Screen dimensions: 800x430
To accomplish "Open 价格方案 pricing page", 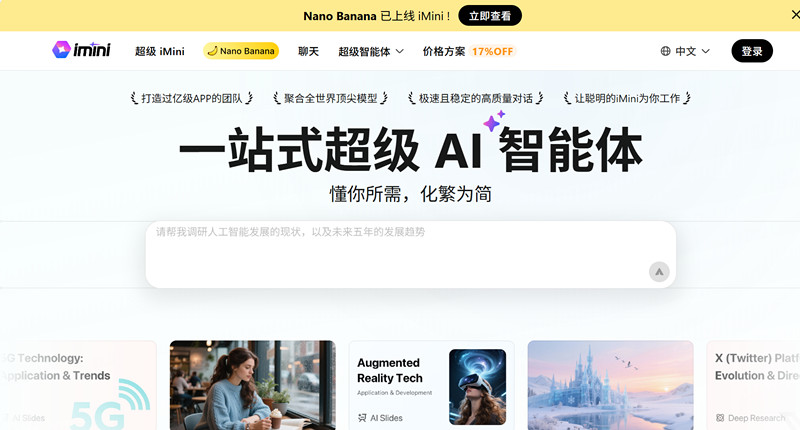I will click(x=444, y=52).
